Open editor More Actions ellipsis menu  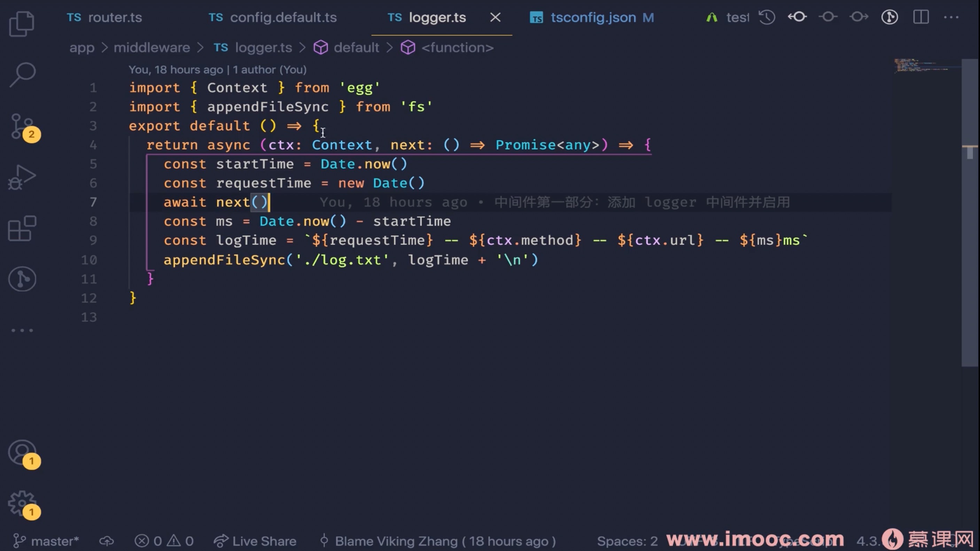pyautogui.click(x=951, y=17)
